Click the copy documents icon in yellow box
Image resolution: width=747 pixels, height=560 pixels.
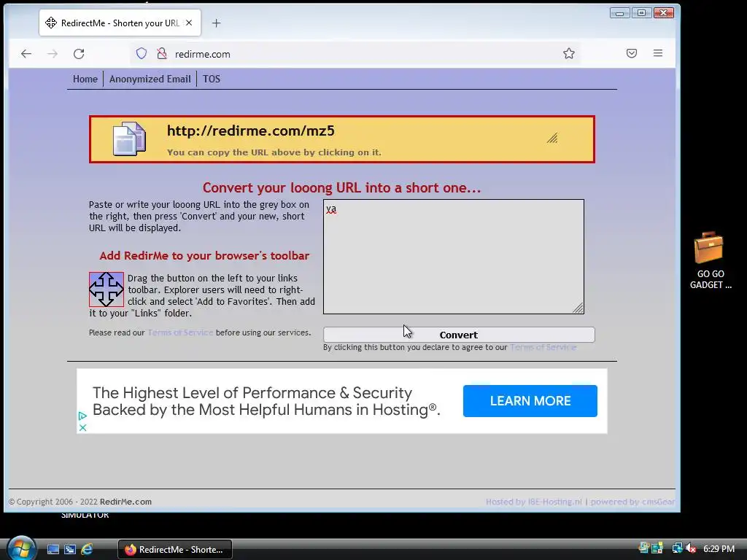pos(129,139)
